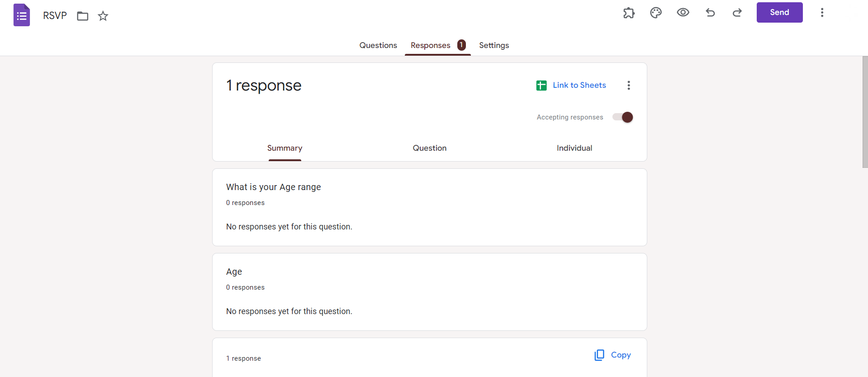This screenshot has width=868, height=377.
Task: Toggle the Accepting responses switch
Action: click(623, 117)
